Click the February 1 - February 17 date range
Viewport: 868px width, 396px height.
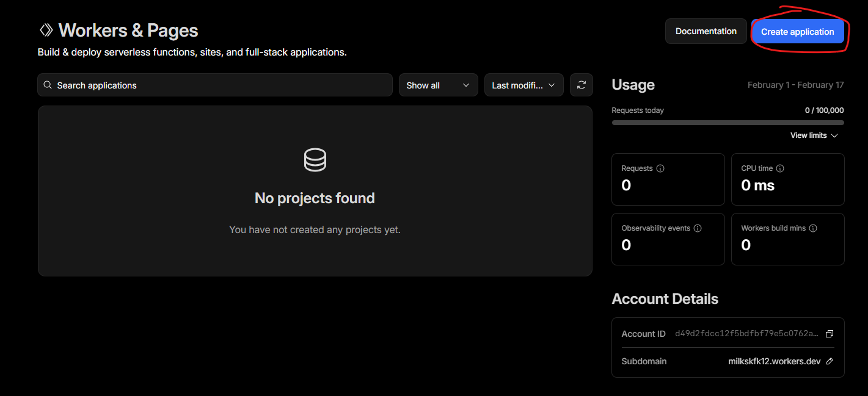click(x=796, y=85)
